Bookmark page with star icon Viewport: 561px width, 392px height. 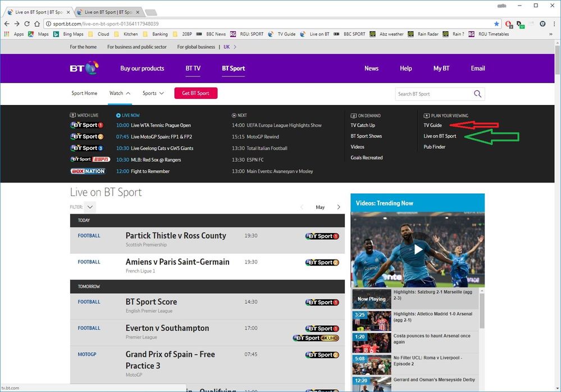click(x=496, y=24)
